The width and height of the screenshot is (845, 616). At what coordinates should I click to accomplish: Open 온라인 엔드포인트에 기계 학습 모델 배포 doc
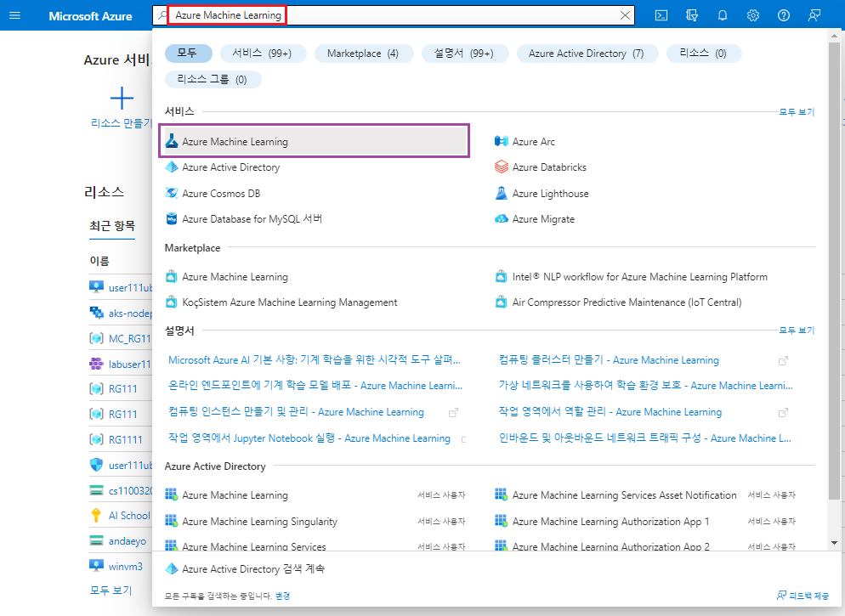pyautogui.click(x=315, y=386)
